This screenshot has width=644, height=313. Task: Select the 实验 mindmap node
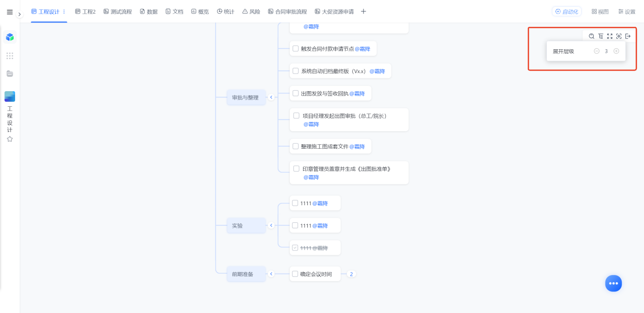point(246,226)
